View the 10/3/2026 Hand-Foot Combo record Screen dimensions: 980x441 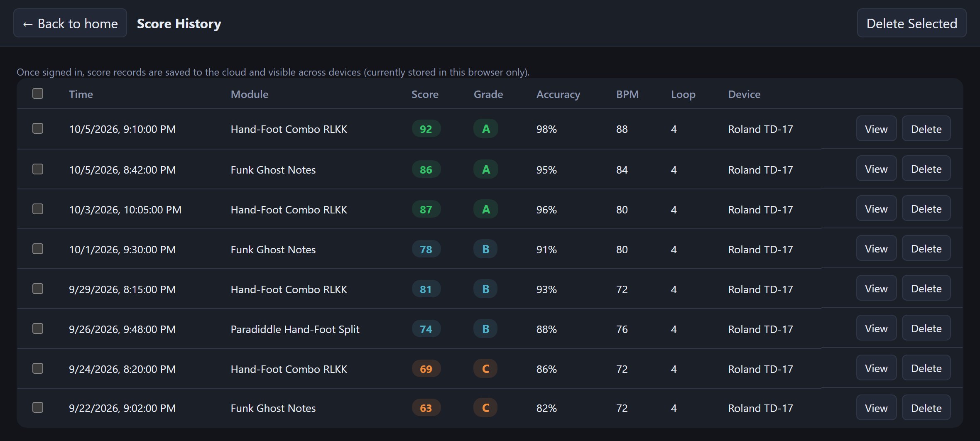point(876,208)
